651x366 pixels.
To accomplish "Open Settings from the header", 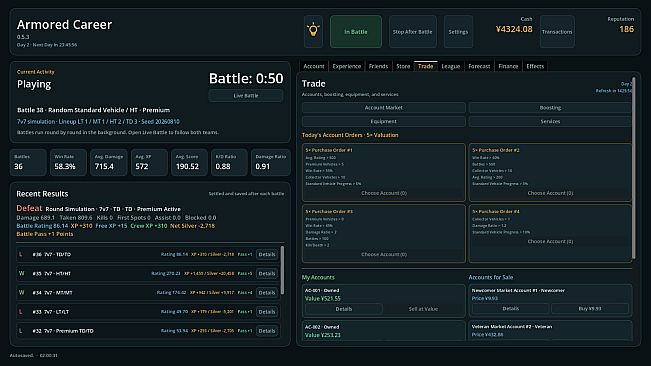I will pyautogui.click(x=458, y=32).
